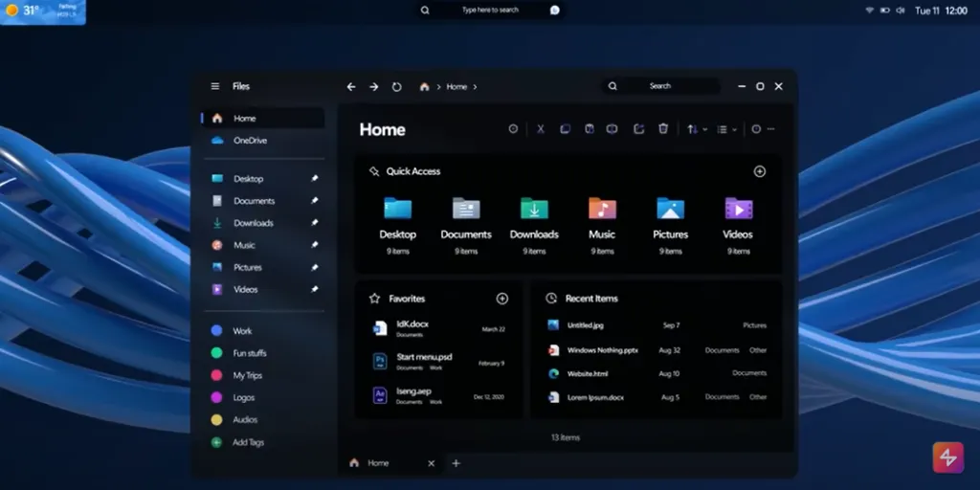Click Home in the breadcrumb path
This screenshot has width=980, height=490.
point(457,87)
